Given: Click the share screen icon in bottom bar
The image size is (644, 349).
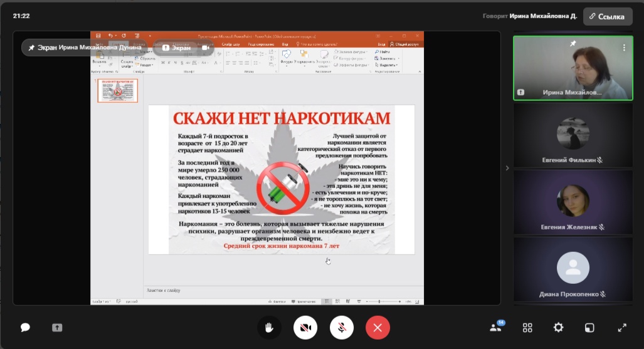Looking at the screenshot, I should 57,328.
